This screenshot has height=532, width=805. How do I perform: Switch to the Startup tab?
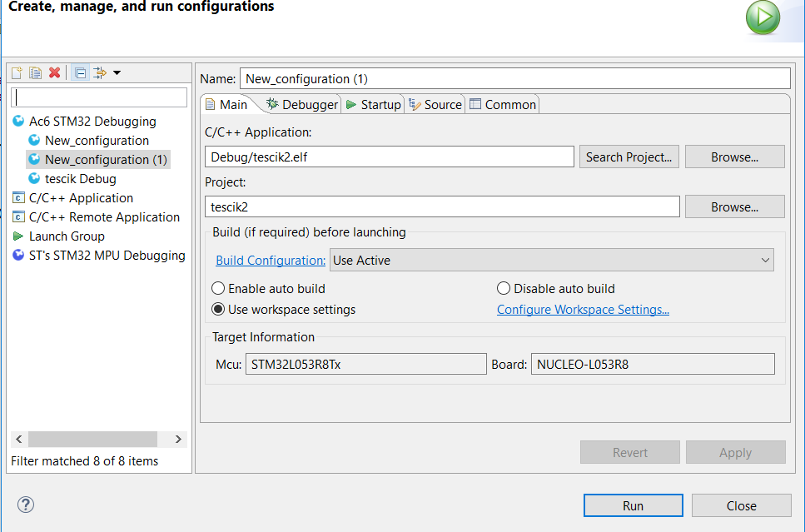(373, 105)
